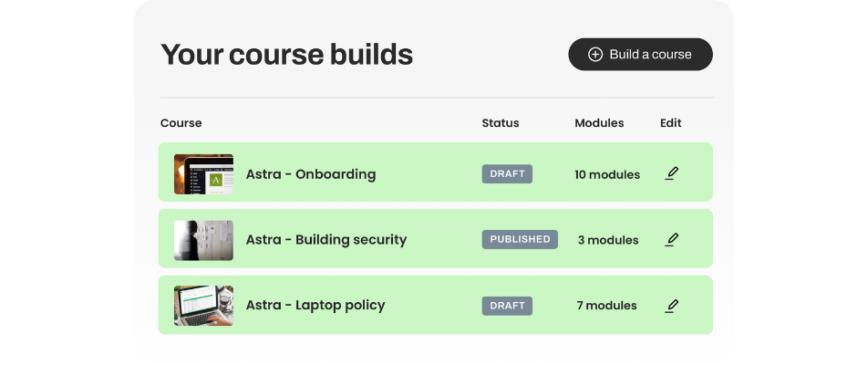Click the Astra - Onboarding course title

(x=311, y=174)
